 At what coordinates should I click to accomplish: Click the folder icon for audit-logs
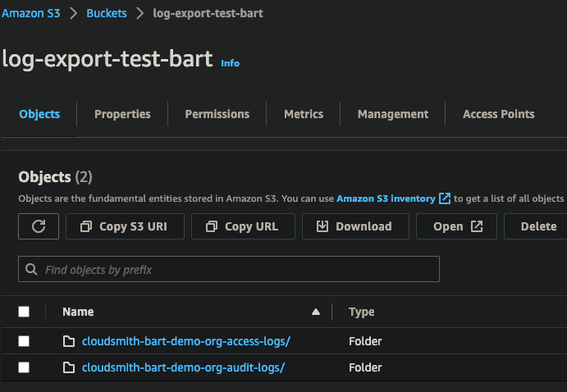(70, 367)
